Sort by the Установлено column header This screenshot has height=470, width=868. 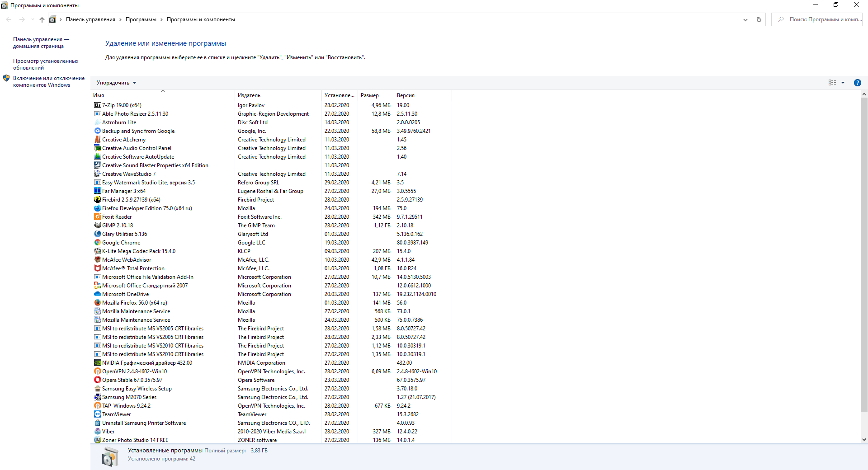click(340, 95)
